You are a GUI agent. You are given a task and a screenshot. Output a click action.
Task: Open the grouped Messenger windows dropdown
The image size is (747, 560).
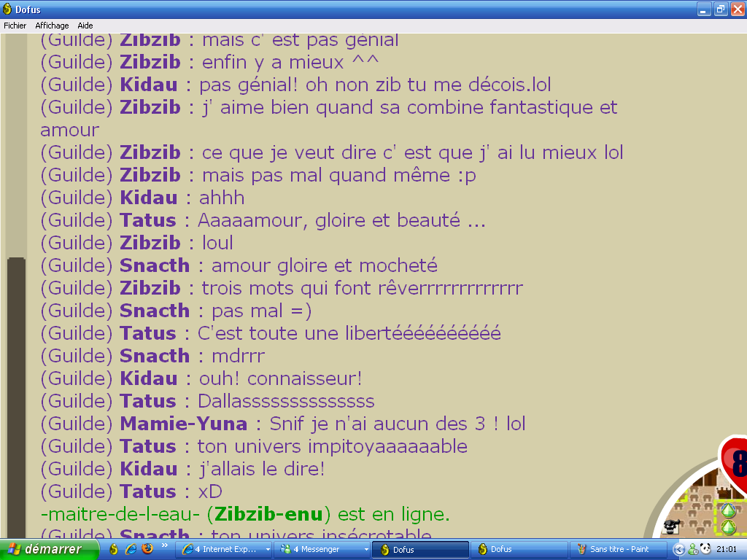(x=366, y=550)
